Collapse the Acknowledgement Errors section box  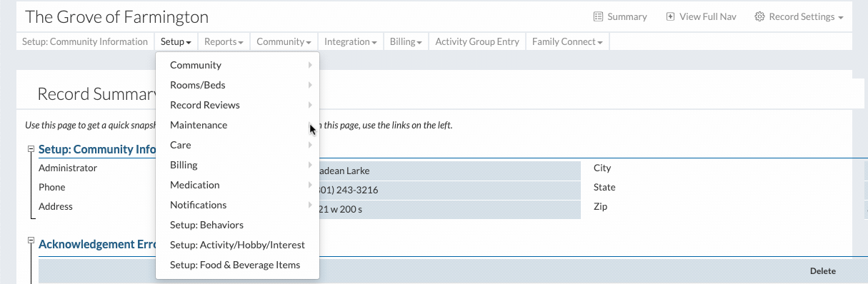click(x=31, y=240)
